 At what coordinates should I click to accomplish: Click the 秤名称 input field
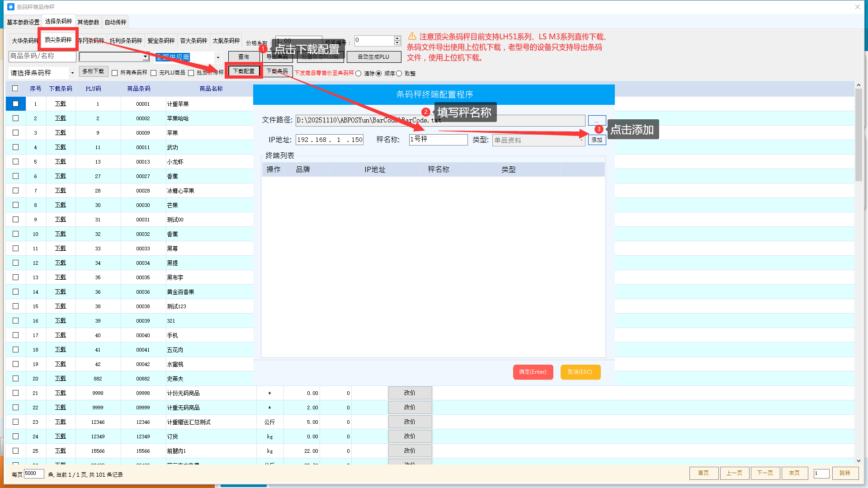(x=438, y=140)
